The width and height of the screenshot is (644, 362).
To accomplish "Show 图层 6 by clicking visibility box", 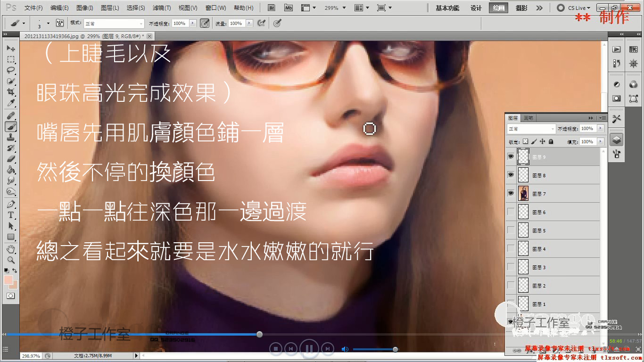I will (511, 212).
